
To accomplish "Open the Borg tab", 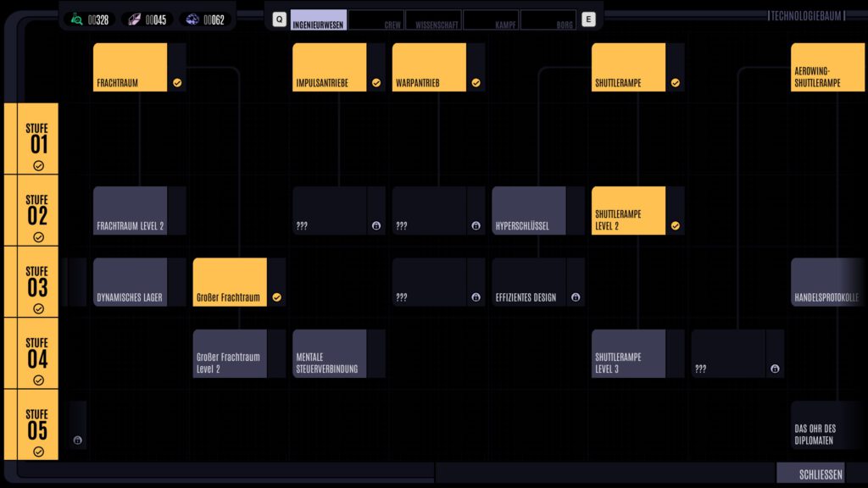I will 548,20.
